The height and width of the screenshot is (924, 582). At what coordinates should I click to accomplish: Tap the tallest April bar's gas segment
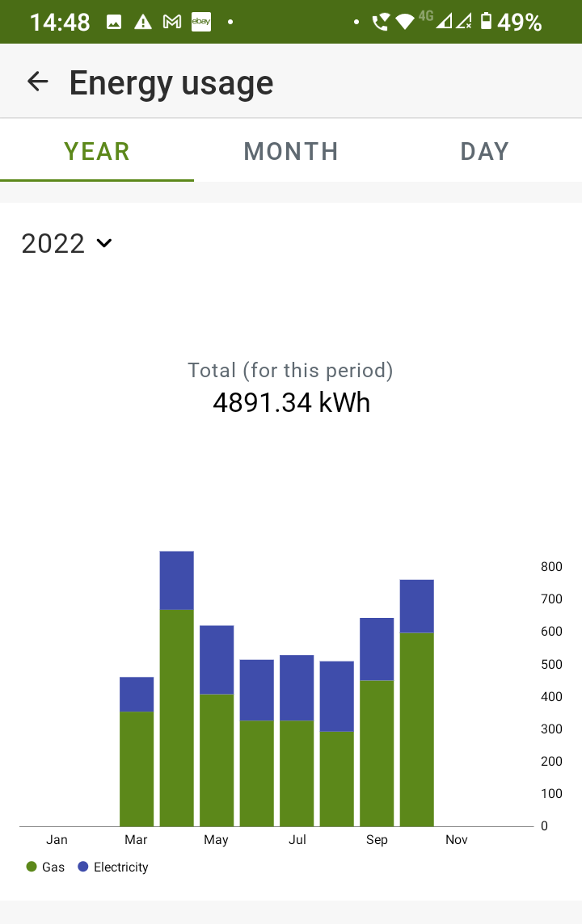click(176, 719)
